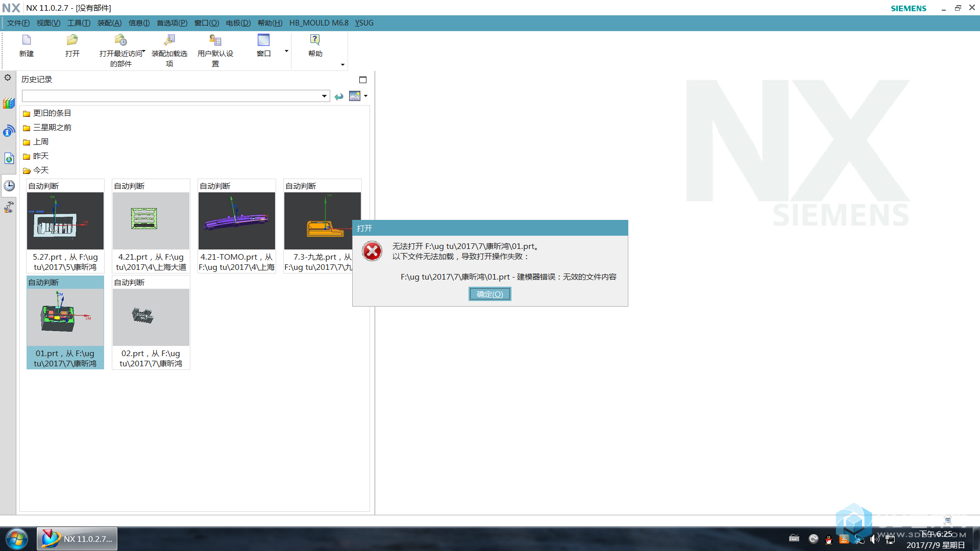Open the view-style dropdown arrow beside picture icon
This screenshot has height=551, width=980.
[x=365, y=96]
